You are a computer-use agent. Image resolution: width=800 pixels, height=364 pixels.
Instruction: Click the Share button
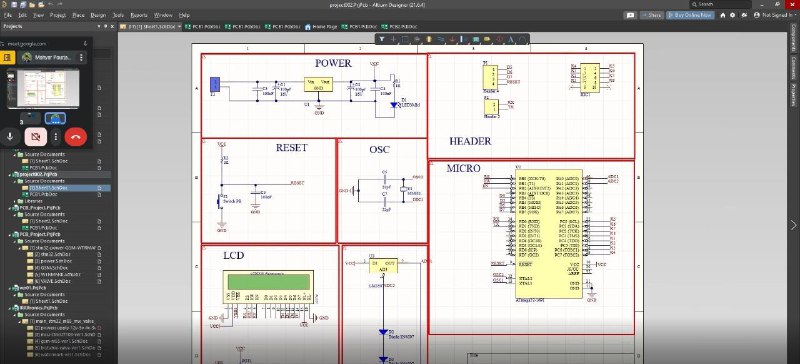[652, 15]
